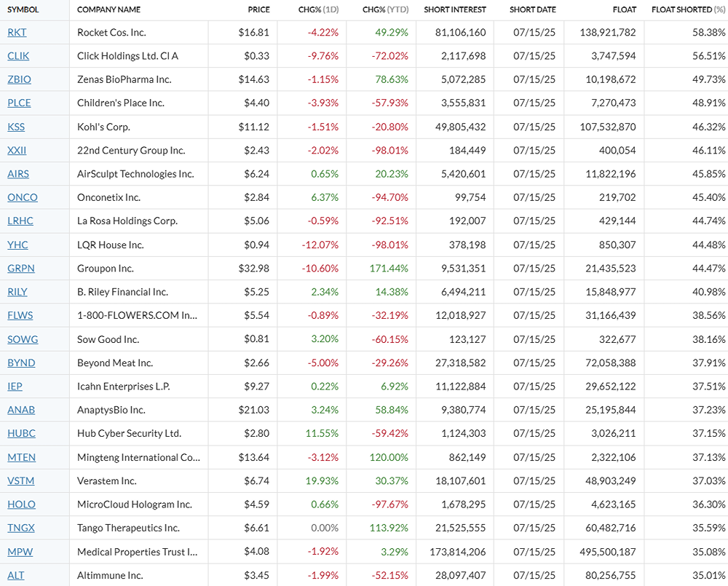The image size is (728, 586).
Task: Sort by the Symbol column header
Action: (x=23, y=9)
